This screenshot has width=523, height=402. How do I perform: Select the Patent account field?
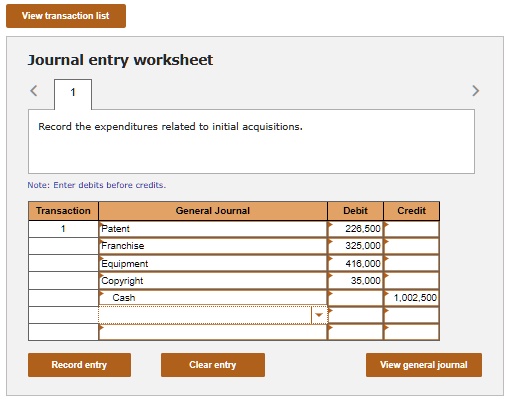pos(213,229)
